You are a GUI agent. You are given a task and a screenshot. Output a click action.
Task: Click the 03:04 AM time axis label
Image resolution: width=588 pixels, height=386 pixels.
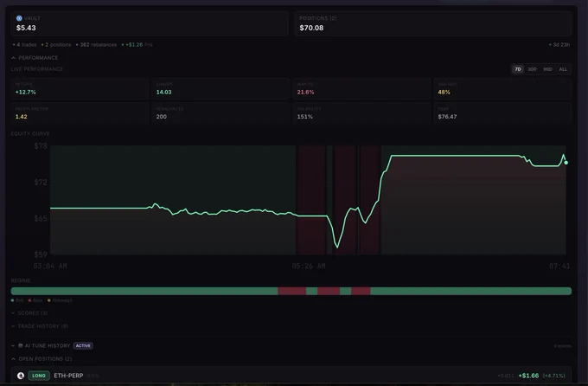(x=50, y=266)
